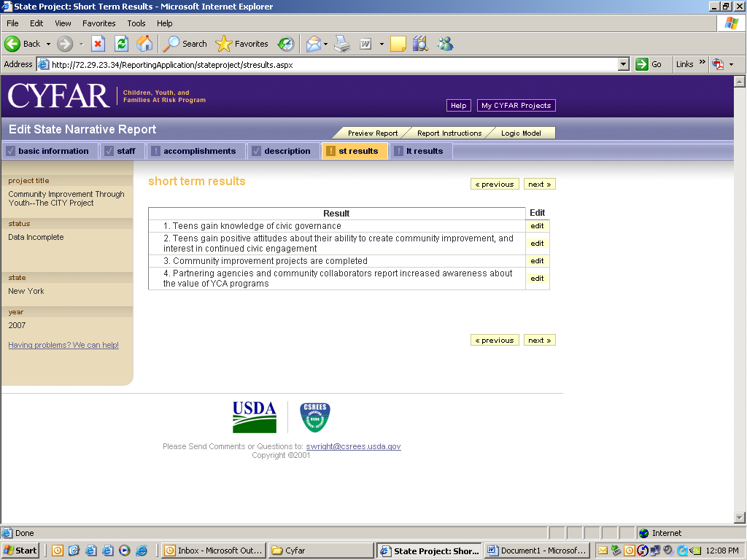The image size is (747, 560).
Task: Click the top next » button
Action: click(x=539, y=184)
